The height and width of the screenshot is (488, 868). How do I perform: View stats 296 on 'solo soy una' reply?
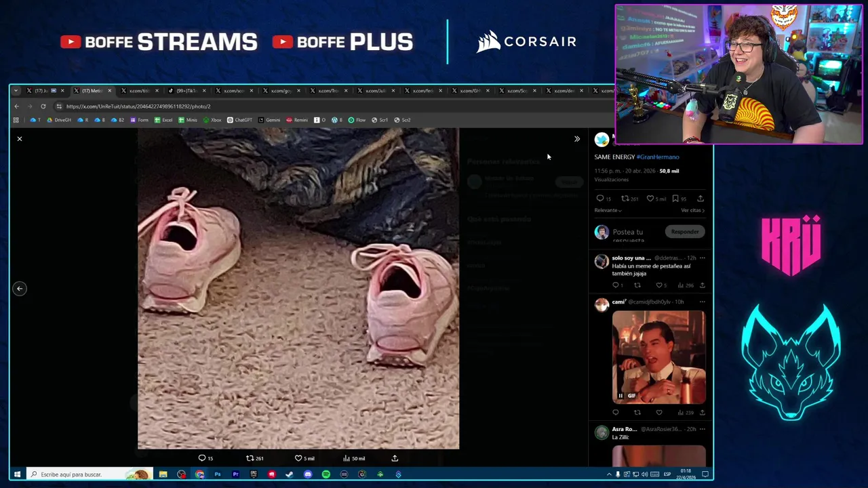click(686, 285)
